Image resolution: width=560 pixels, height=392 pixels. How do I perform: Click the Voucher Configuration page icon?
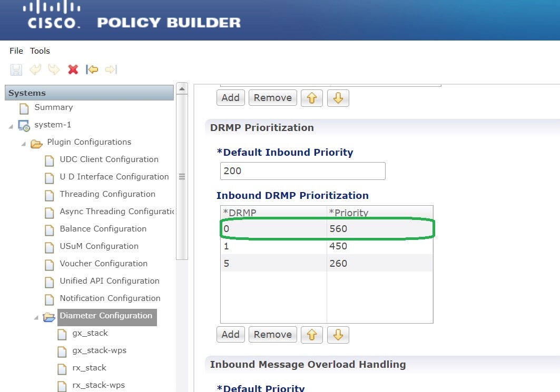pos(50,265)
